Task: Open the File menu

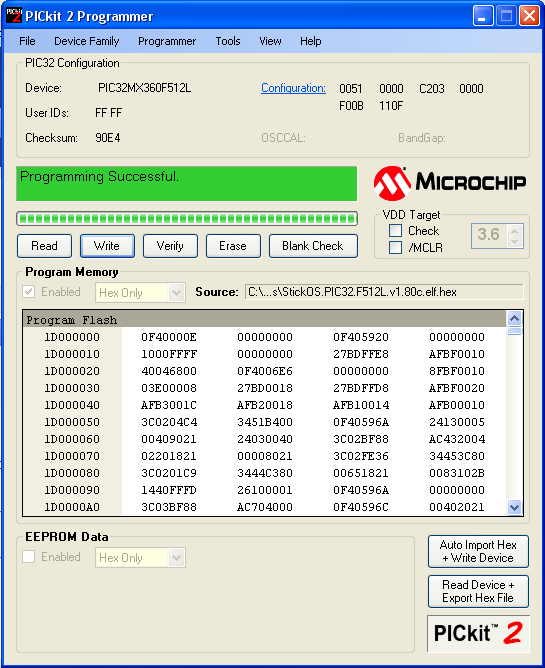Action: click(x=27, y=41)
